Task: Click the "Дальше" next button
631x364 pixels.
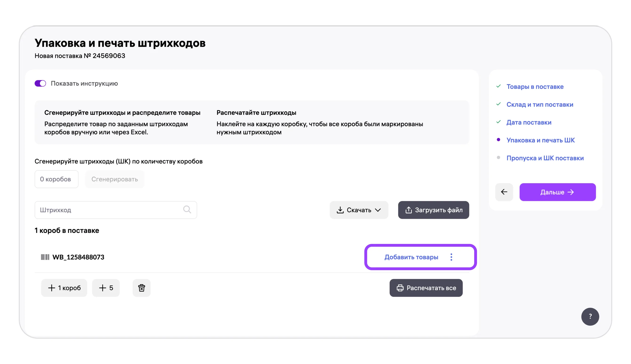Action: (x=557, y=192)
